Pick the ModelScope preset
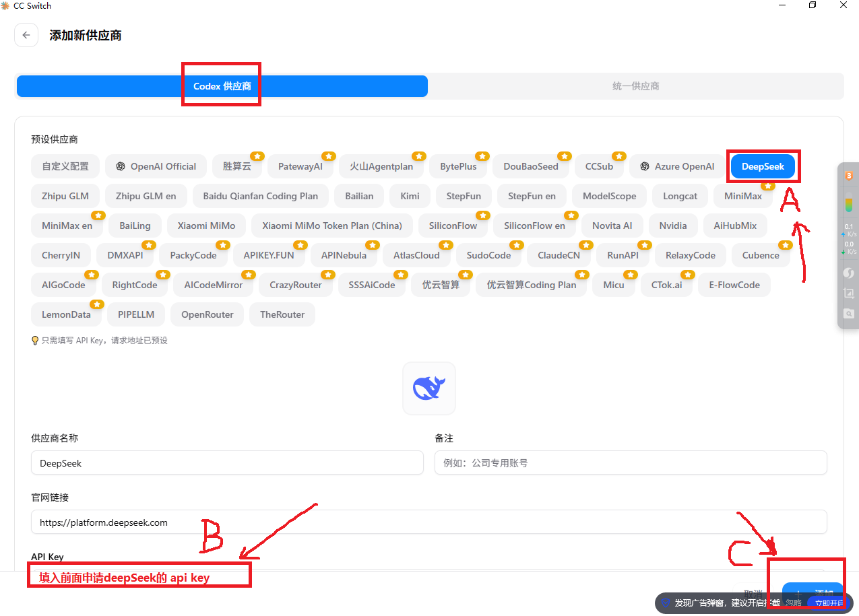859x616 pixels. (610, 196)
